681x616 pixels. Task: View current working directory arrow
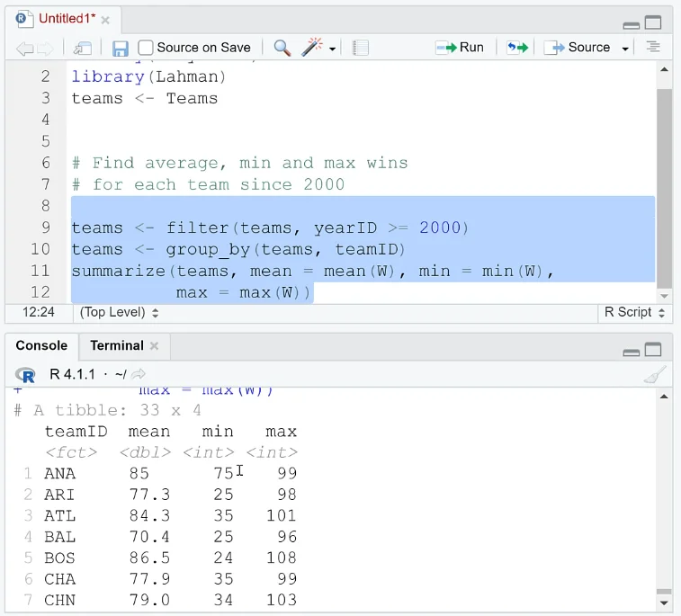(x=139, y=374)
